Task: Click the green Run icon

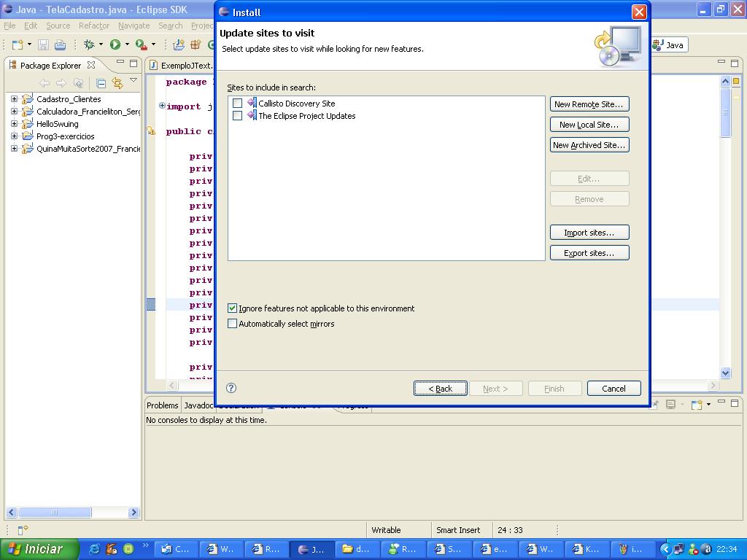Action: 115,44
